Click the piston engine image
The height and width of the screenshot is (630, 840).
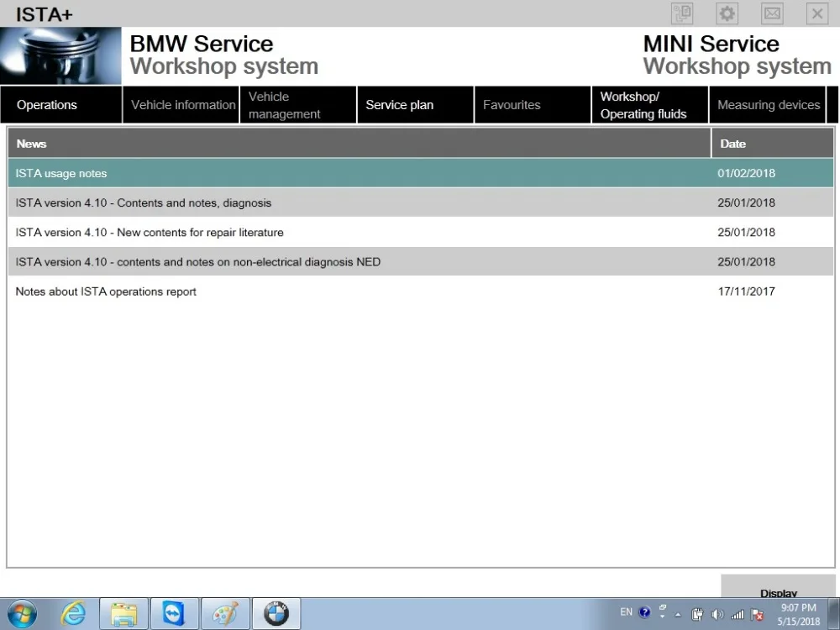click(x=60, y=55)
